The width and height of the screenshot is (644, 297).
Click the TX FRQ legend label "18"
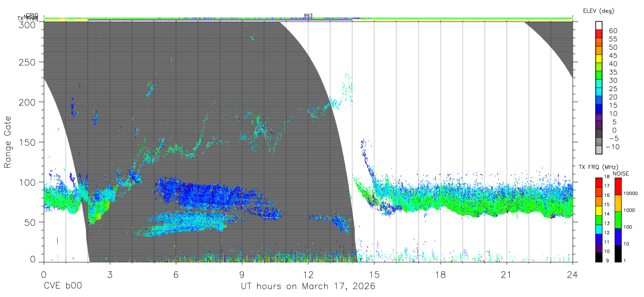[606, 177]
